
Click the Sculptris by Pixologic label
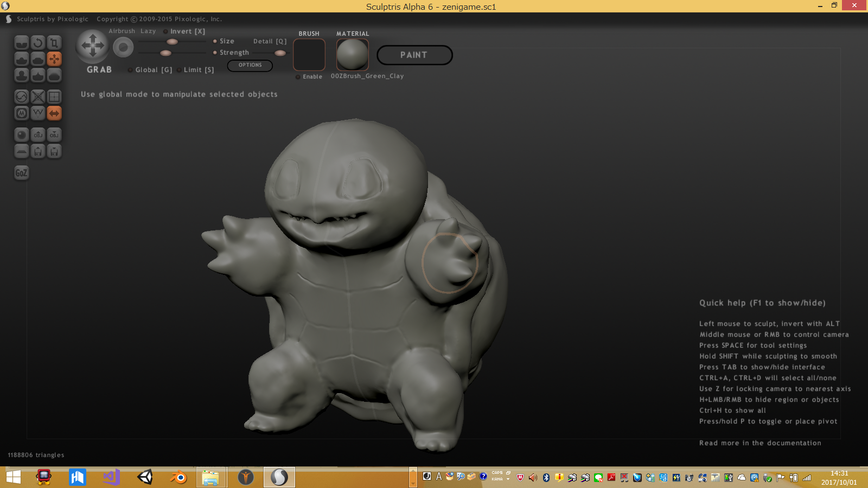[52, 19]
